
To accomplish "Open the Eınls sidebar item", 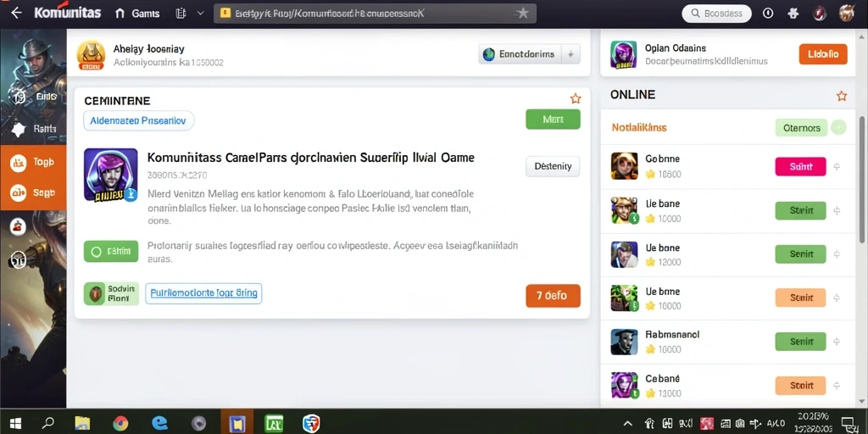I will (33, 97).
